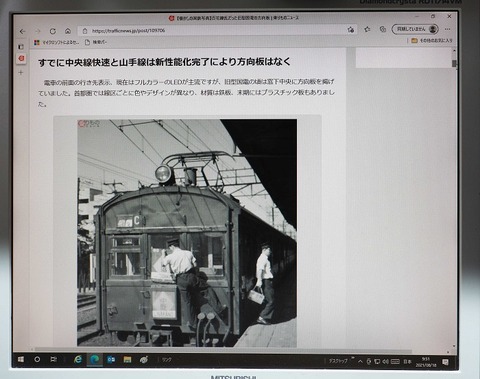Open the browser home page
480x379 pixels.
[68, 31]
